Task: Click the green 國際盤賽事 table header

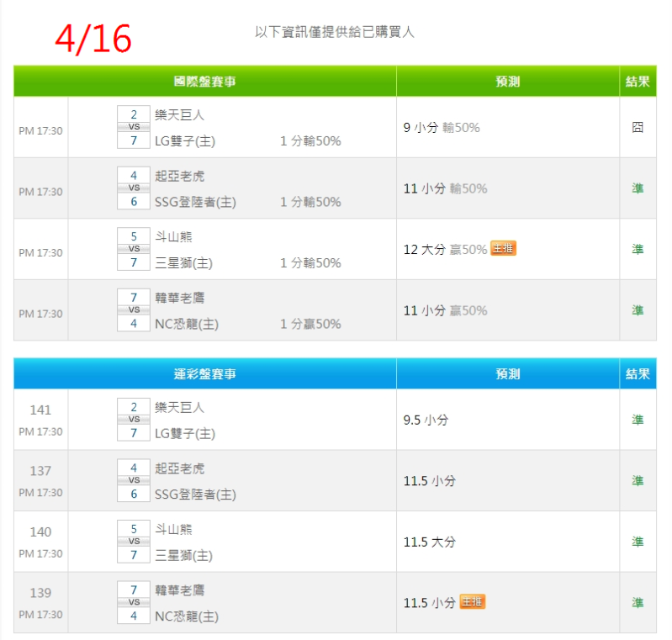Action: click(x=205, y=81)
